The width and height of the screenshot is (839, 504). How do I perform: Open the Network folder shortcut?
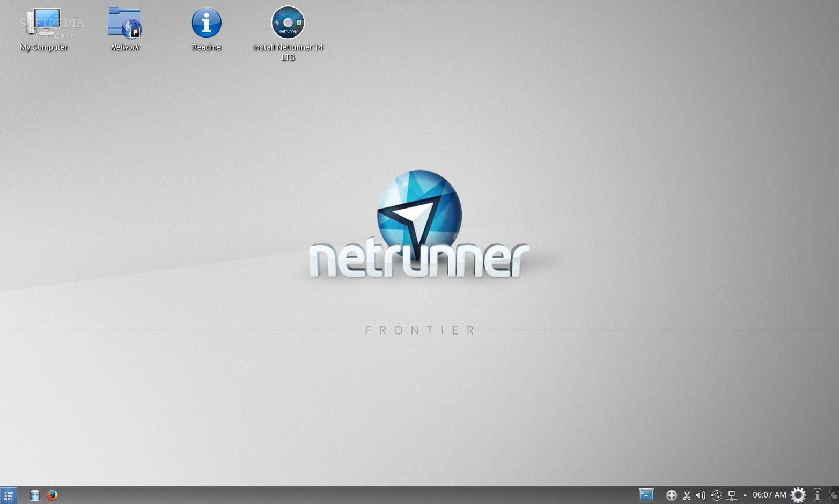pos(124,23)
